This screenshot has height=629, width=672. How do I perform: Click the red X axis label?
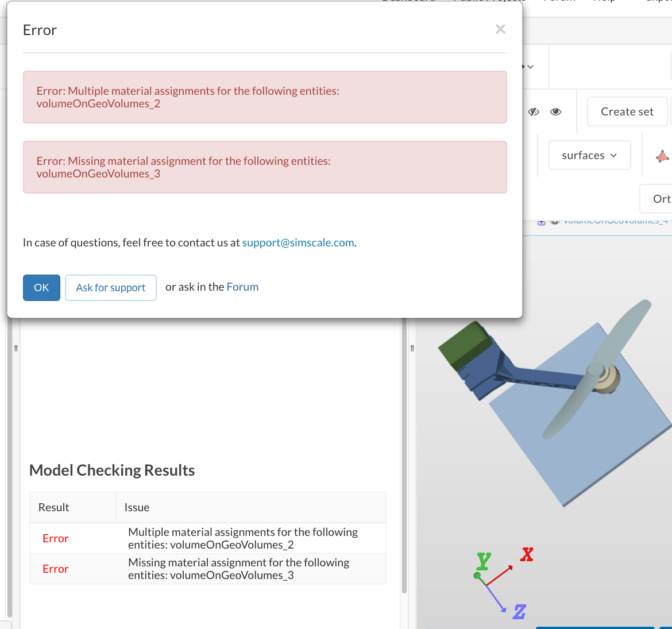[x=527, y=554]
